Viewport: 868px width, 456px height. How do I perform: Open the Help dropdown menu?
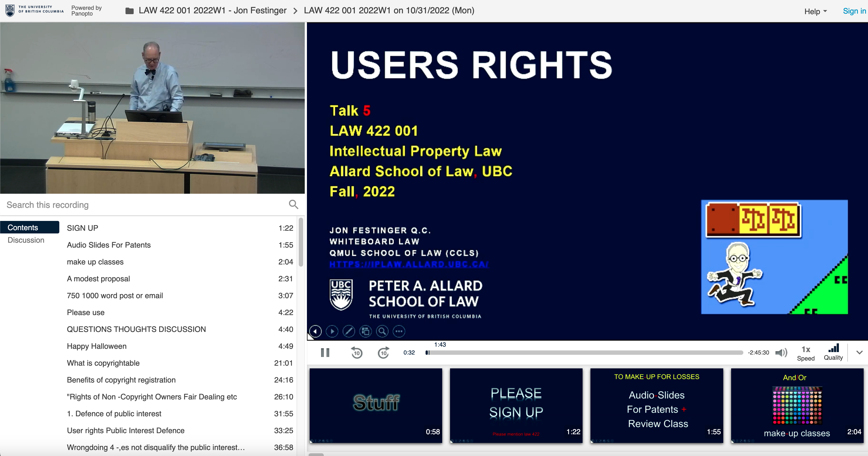click(816, 11)
